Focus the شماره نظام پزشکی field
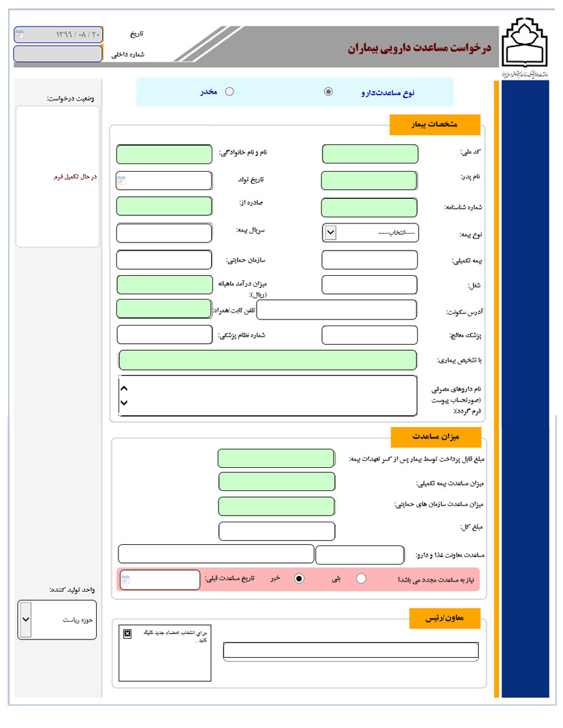This screenshot has height=728, width=563. click(165, 335)
